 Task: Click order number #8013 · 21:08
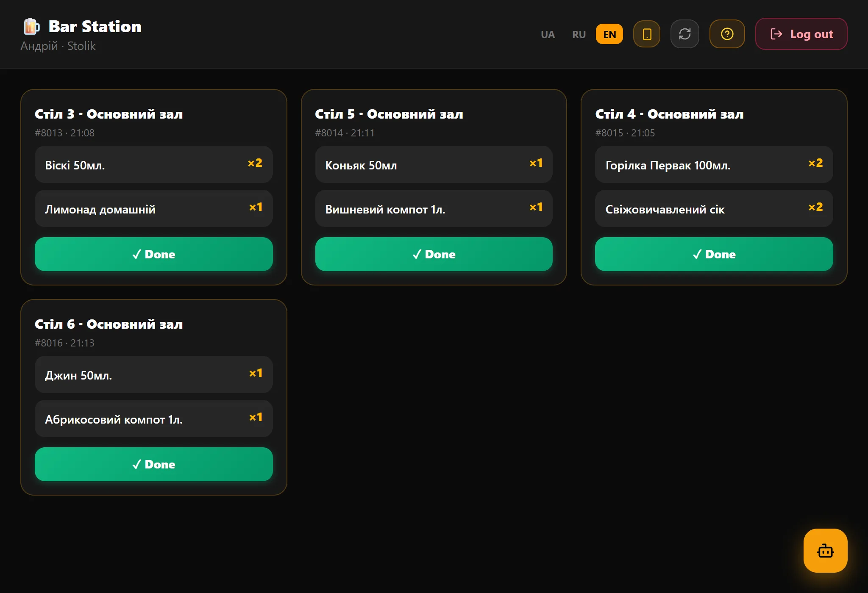65,133
